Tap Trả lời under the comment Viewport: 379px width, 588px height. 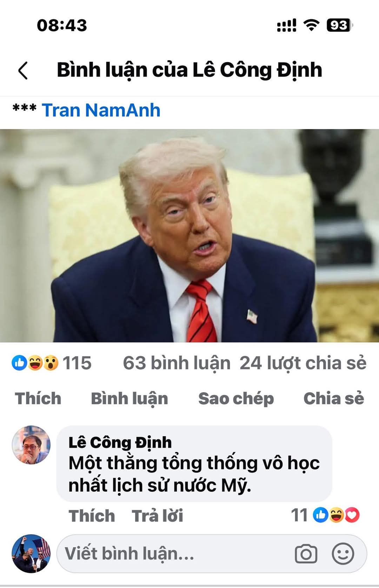click(157, 516)
